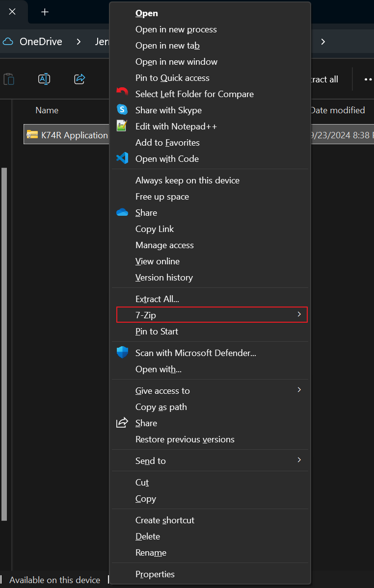The height and width of the screenshot is (588, 374).
Task: Select Always keep on this device
Action: click(187, 180)
